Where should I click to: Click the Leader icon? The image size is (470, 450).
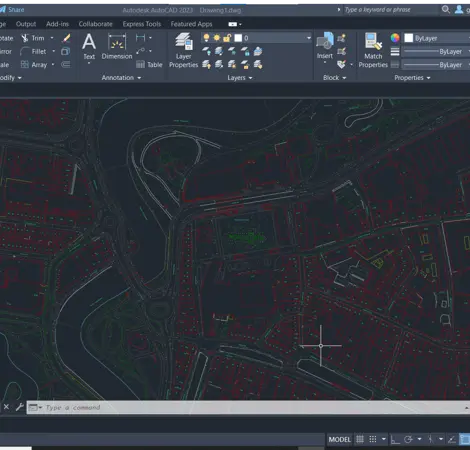click(140, 51)
